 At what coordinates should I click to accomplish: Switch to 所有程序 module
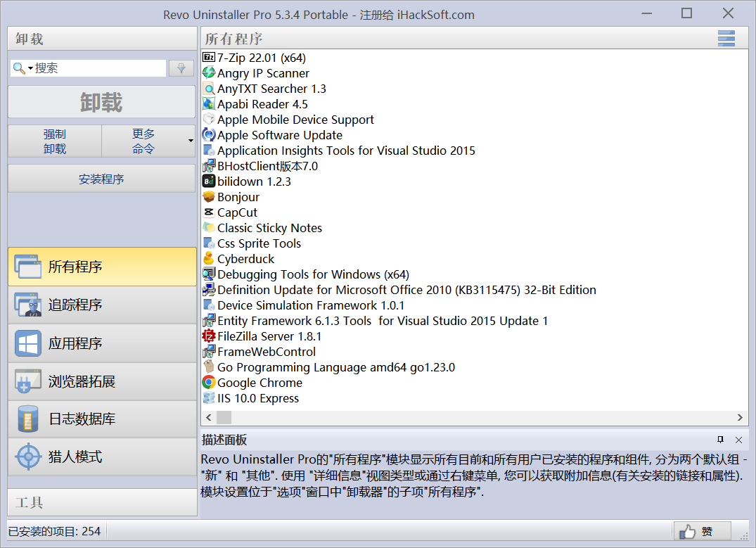tap(102, 267)
